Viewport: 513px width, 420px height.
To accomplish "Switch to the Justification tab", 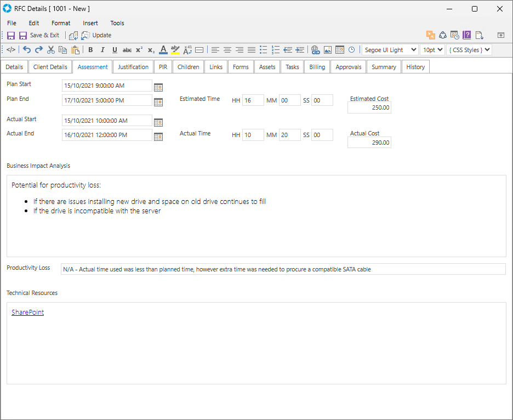I will (133, 67).
